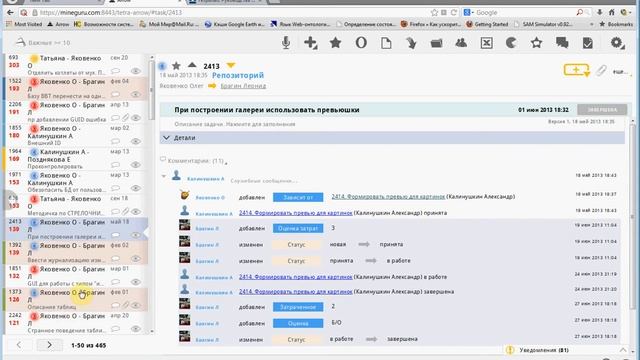Open the filled star favorites toolbar icon

pos(336,42)
